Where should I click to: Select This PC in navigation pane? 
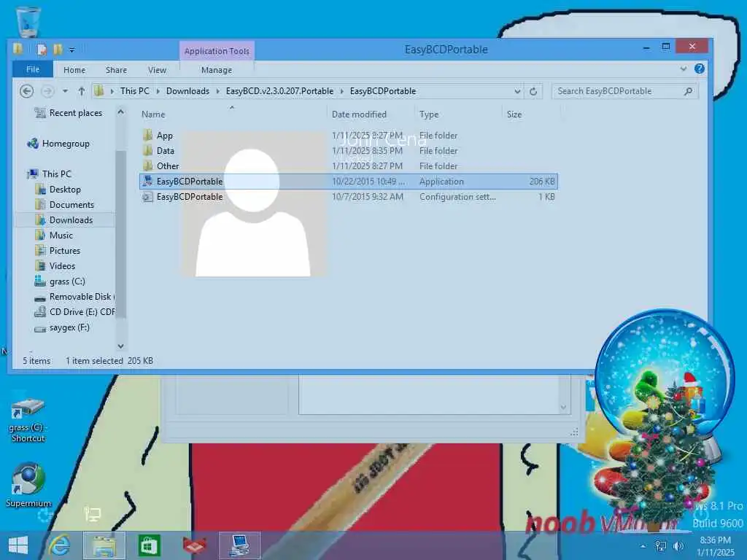tap(50, 174)
